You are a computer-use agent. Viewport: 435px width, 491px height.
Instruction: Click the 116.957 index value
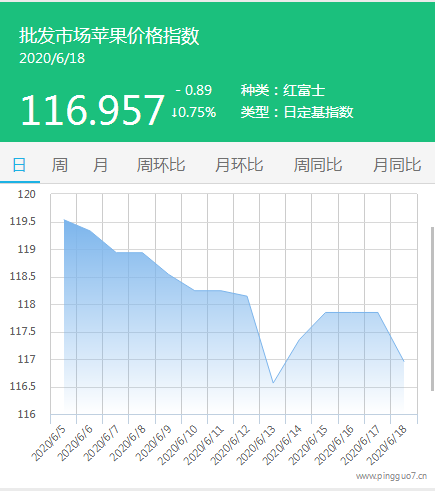(x=92, y=110)
